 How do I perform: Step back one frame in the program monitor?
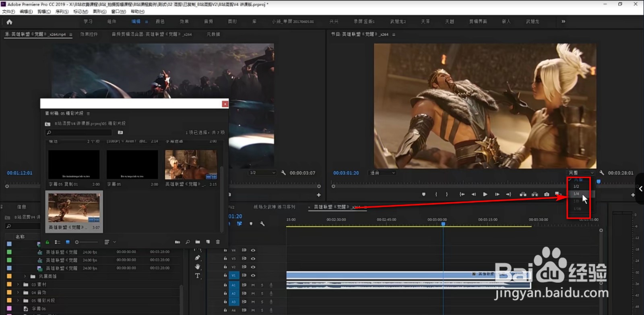tap(473, 195)
